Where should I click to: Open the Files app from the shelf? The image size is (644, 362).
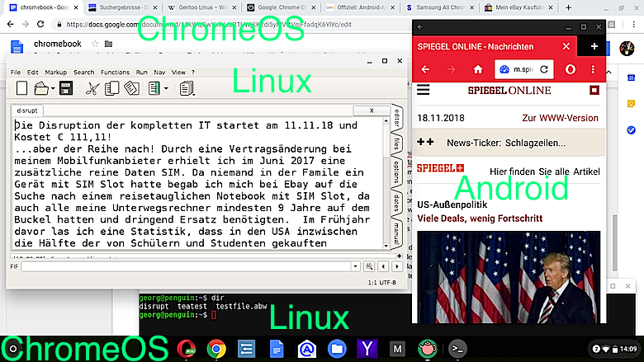[x=337, y=349]
